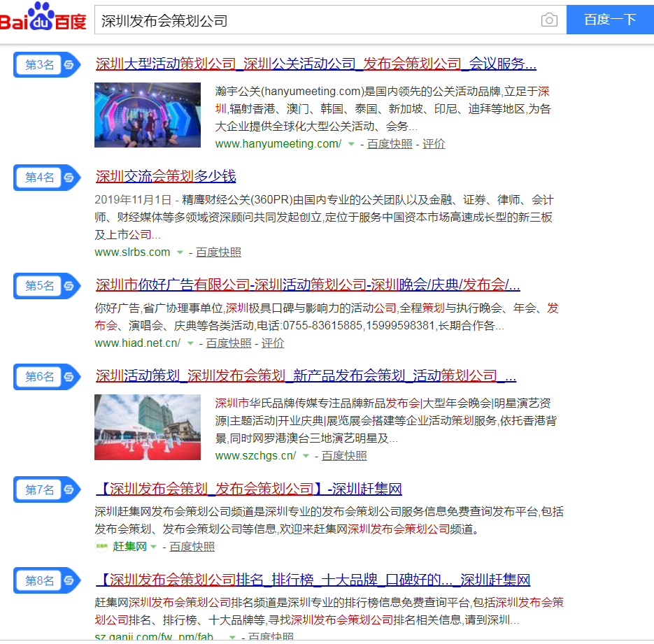Open 百度快照 for szchgs.cn result
Image resolution: width=654 pixels, height=644 pixels.
click(344, 456)
